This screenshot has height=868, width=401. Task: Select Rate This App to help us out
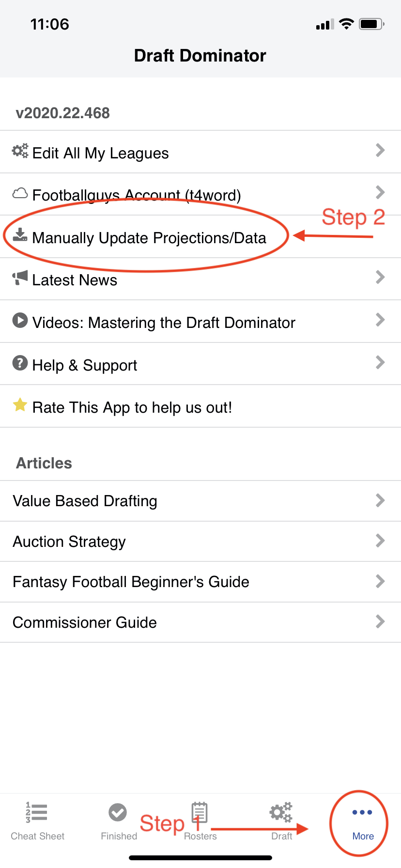point(132,407)
